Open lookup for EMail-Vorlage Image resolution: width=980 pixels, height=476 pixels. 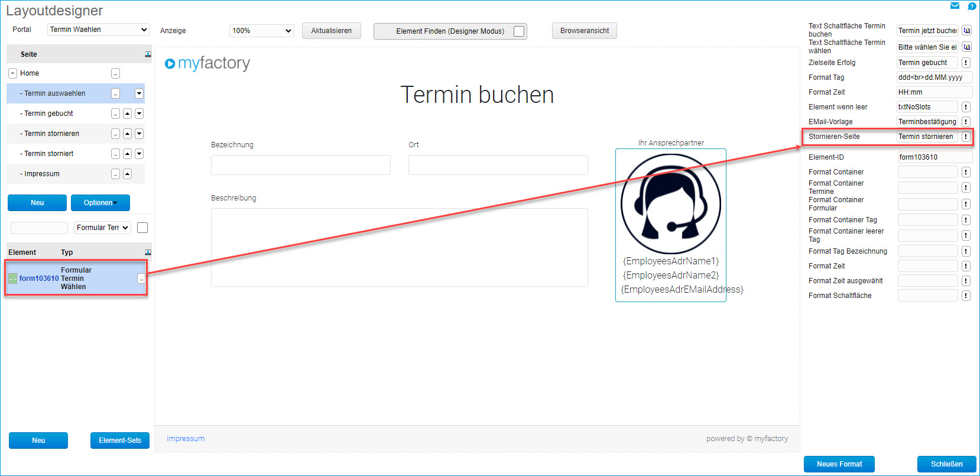pos(966,122)
